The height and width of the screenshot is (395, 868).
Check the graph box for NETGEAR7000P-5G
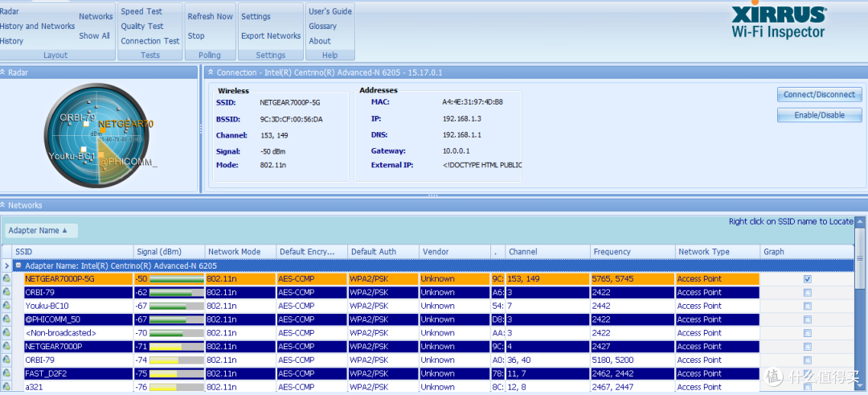click(x=808, y=279)
